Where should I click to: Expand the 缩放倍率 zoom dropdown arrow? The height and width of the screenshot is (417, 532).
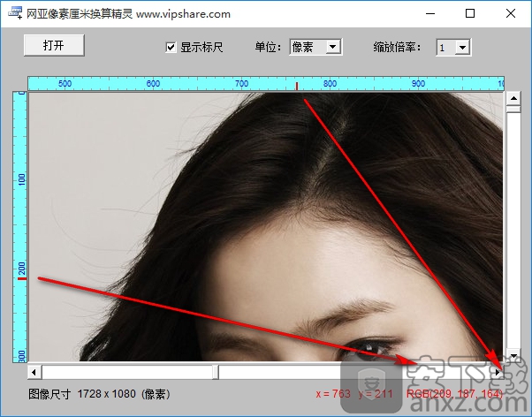(x=462, y=47)
